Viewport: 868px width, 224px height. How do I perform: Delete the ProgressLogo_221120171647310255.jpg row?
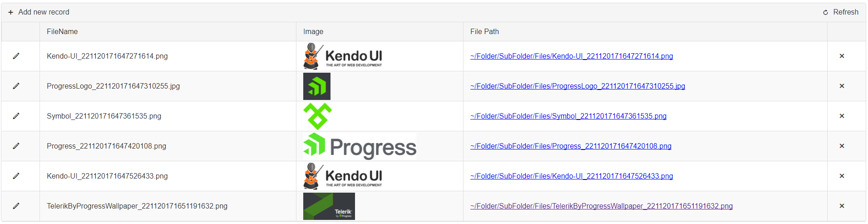(x=842, y=86)
